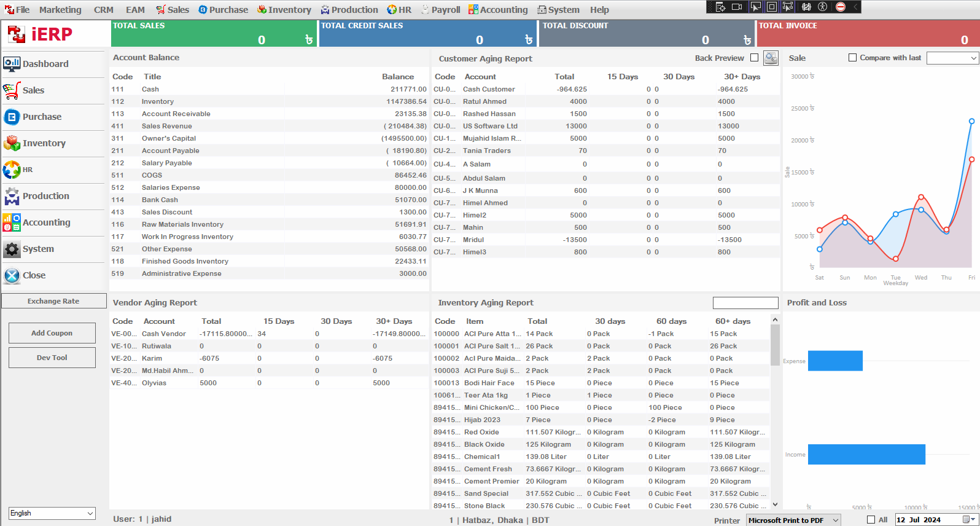Open Production module icon in sidebar
This screenshot has width=980, height=526.
pos(12,196)
